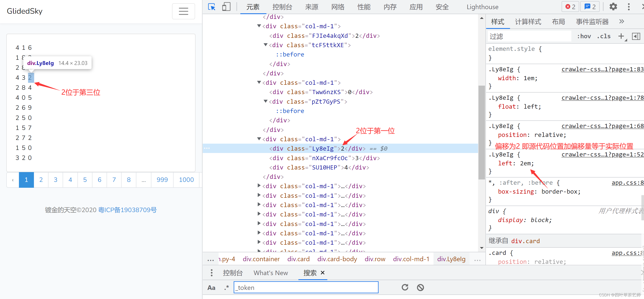Refresh search results icon

point(405,287)
